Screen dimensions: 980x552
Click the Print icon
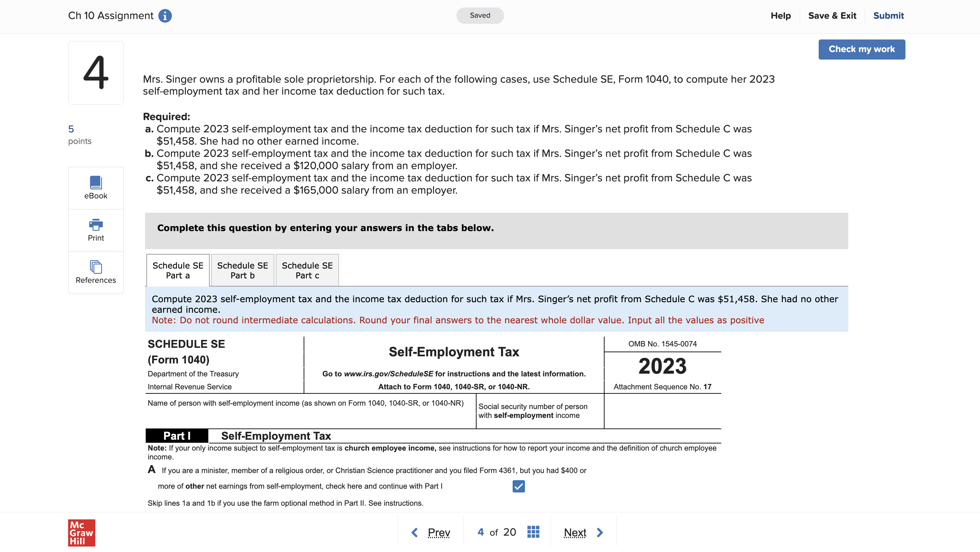96,225
